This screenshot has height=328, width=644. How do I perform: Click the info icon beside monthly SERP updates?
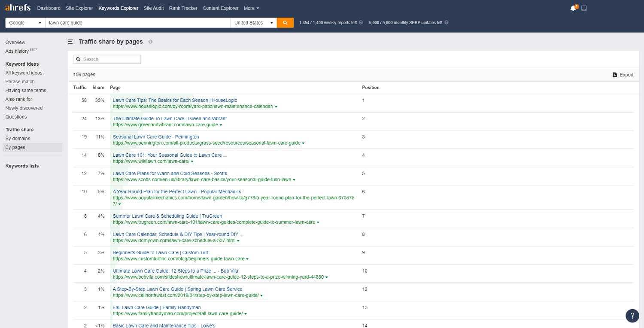447,23
